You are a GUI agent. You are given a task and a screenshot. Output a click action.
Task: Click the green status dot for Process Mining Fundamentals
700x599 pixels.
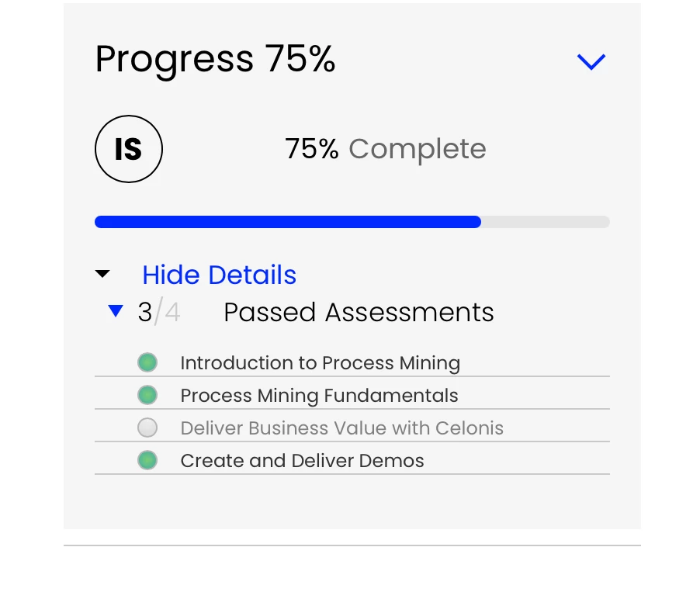[147, 395]
